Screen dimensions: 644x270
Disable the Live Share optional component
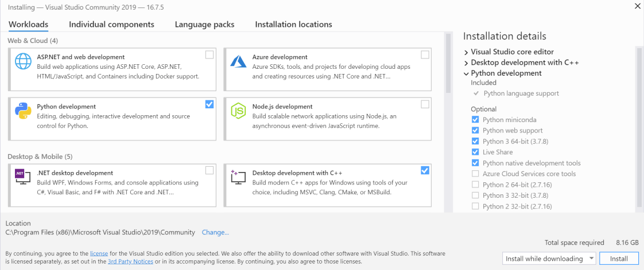(x=475, y=152)
